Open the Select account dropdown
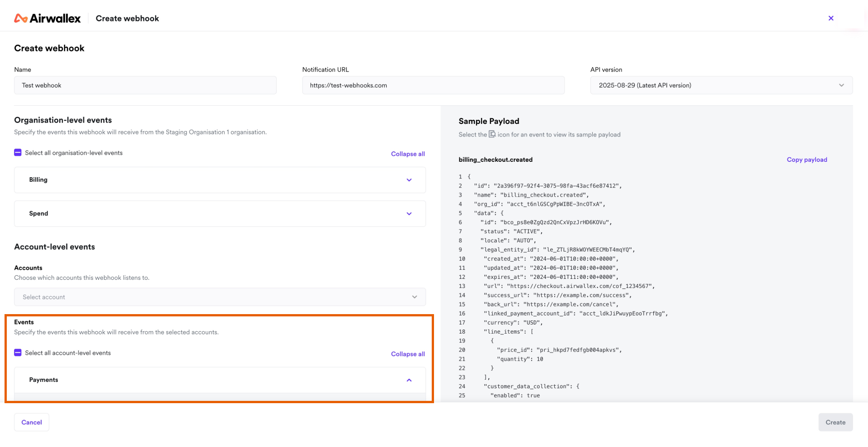Screen dimensions: 868x447 click(220, 297)
